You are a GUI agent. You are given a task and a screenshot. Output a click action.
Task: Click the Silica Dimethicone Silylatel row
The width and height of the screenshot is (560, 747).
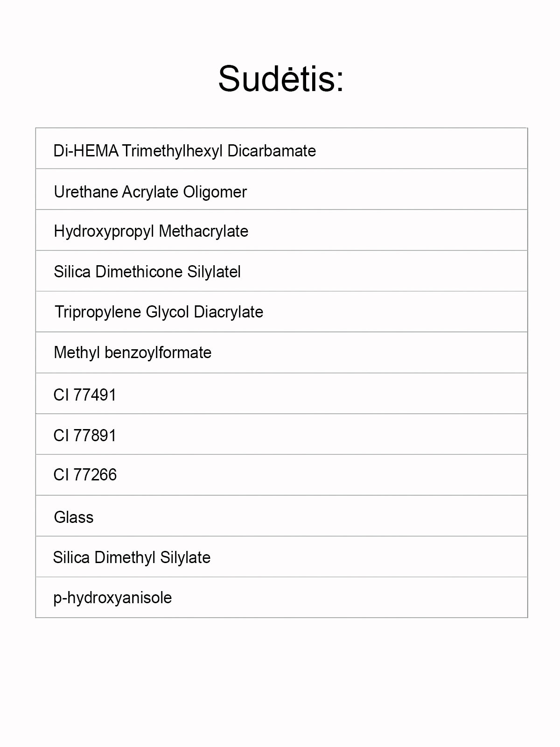click(x=147, y=272)
